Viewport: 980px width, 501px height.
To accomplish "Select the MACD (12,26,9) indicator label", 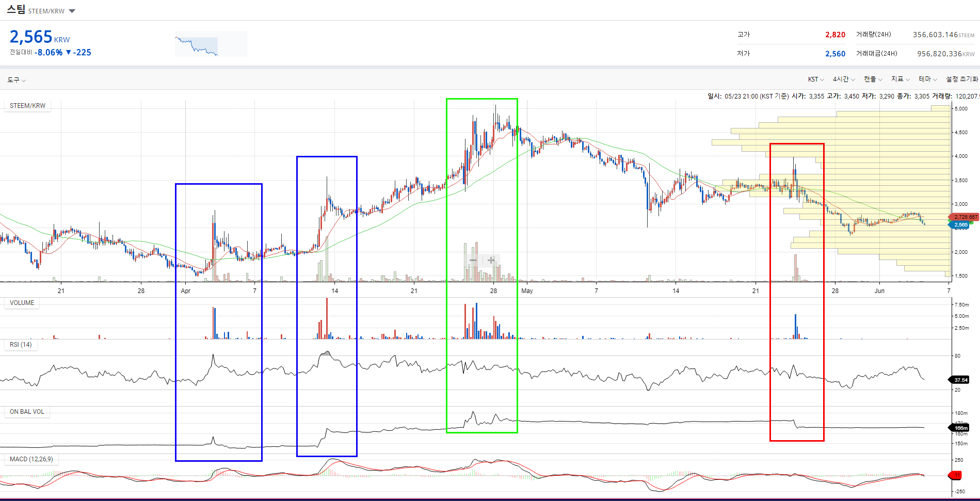I will tap(31, 459).
